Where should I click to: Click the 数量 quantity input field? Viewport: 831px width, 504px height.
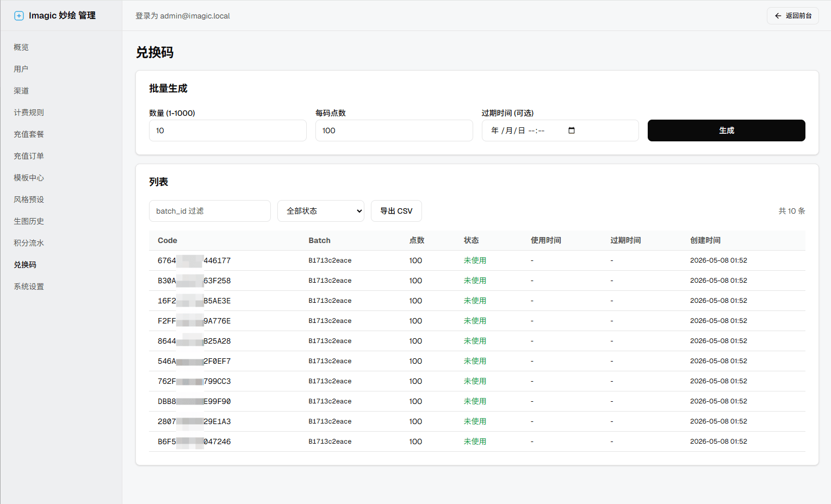click(228, 130)
